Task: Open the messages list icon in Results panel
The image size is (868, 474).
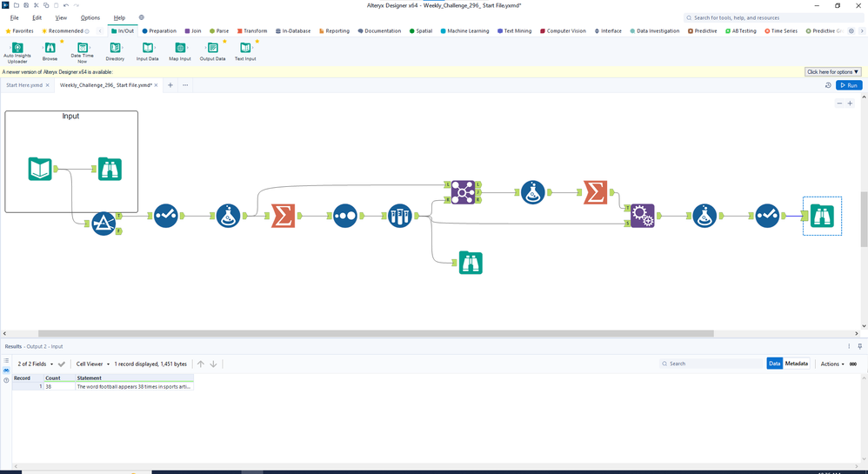Action: point(6,360)
